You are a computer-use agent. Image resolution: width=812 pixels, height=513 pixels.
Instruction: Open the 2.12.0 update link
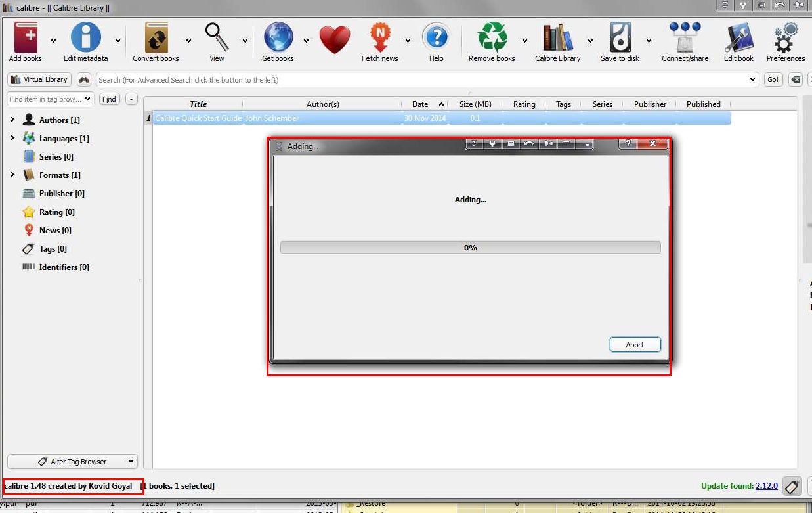[x=766, y=486]
